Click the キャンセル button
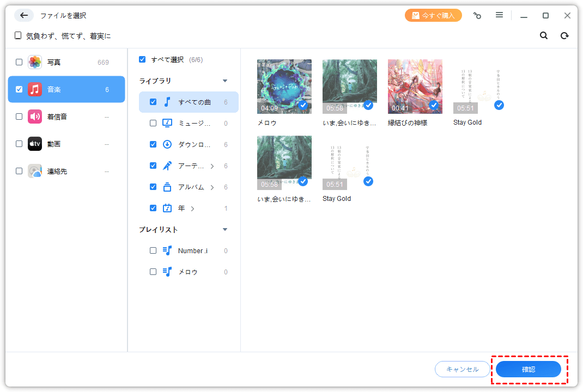This screenshot has height=392, width=583. click(x=462, y=369)
